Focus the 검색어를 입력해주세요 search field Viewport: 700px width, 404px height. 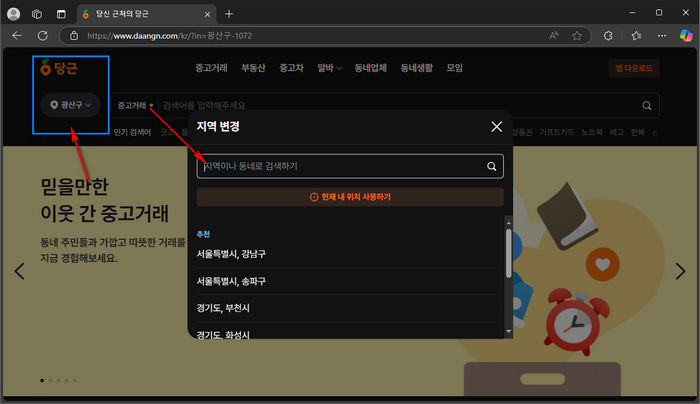coord(397,106)
